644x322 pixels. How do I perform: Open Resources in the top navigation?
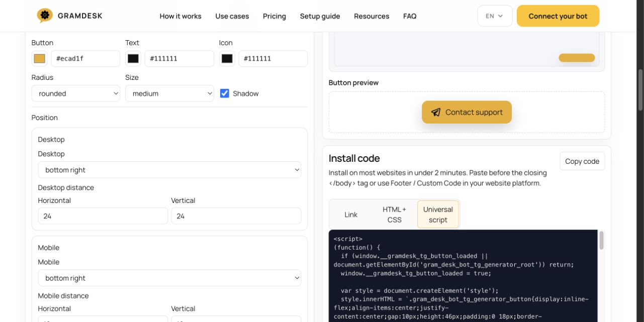[372, 16]
